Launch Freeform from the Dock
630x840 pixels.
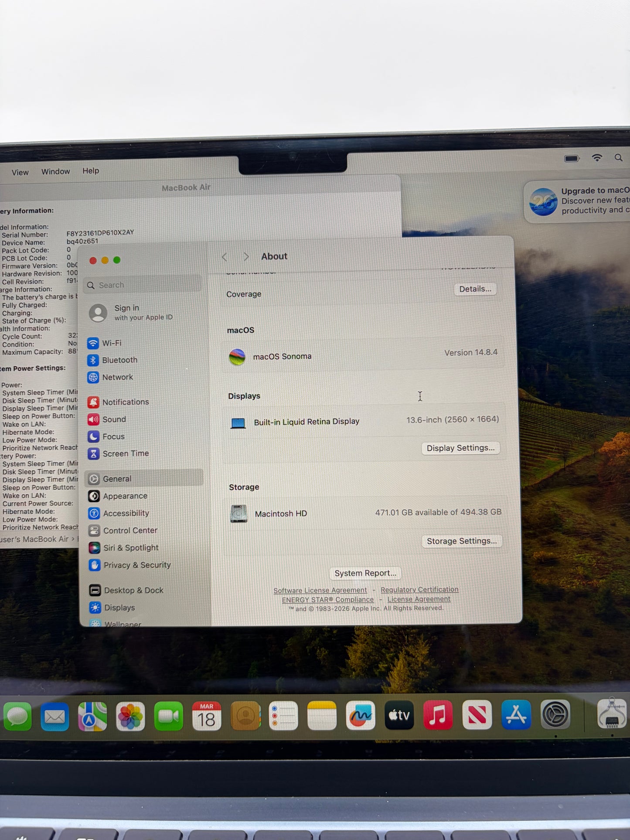point(361,715)
